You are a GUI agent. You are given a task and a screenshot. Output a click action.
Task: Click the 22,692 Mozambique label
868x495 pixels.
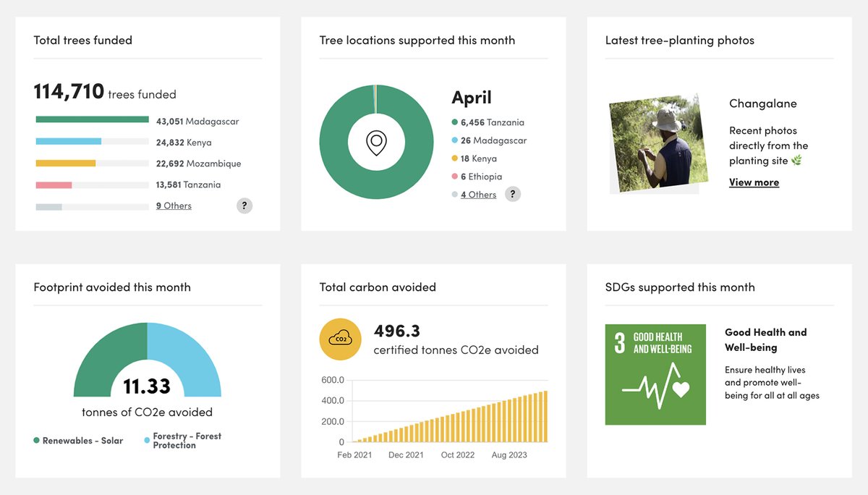click(199, 164)
